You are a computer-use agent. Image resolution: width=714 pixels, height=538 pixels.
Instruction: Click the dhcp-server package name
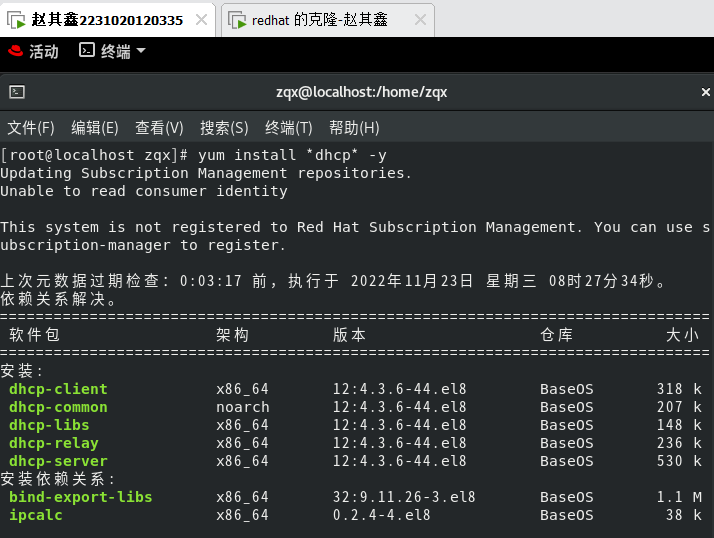coord(58,461)
